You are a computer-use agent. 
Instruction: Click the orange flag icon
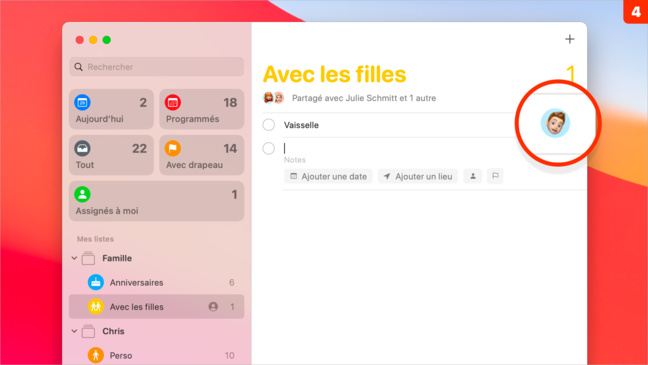(x=173, y=148)
